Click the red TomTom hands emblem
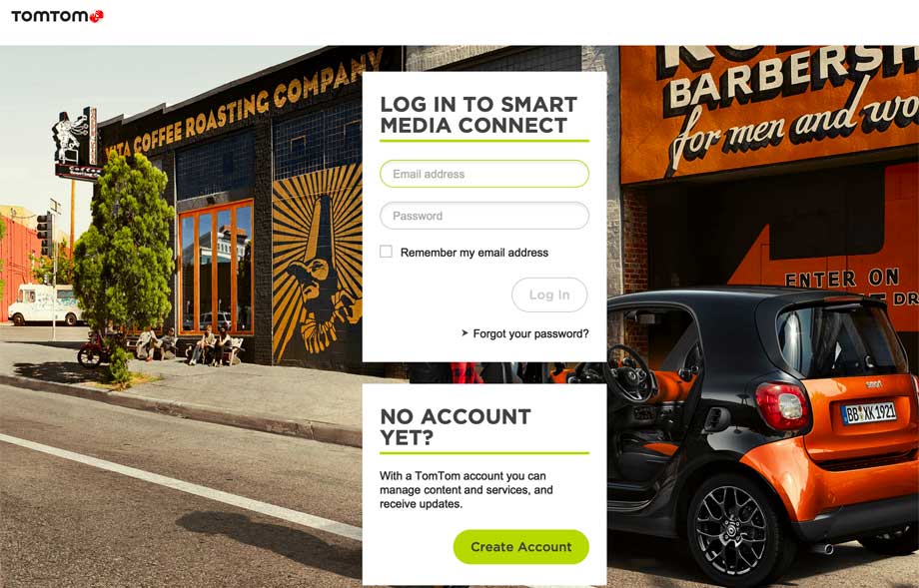The image size is (919, 588). [96, 16]
